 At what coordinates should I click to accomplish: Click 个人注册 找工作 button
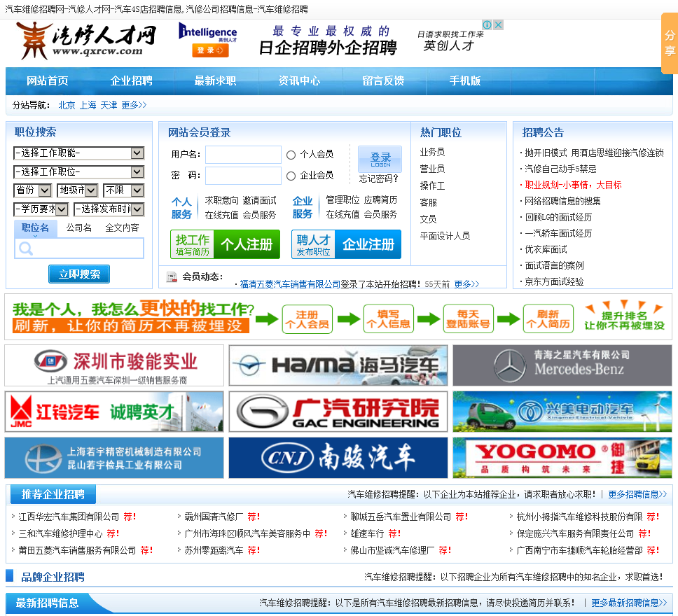(226, 245)
